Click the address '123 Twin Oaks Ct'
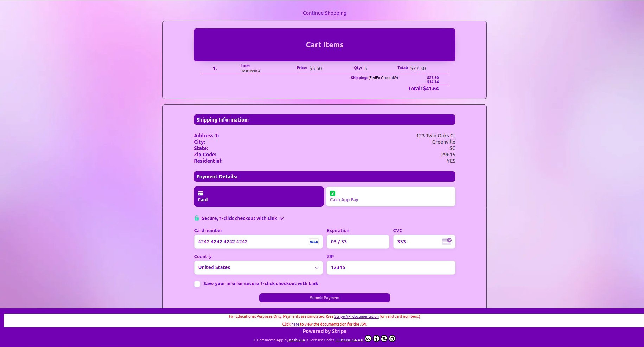Image resolution: width=644 pixels, height=347 pixels. coord(435,136)
